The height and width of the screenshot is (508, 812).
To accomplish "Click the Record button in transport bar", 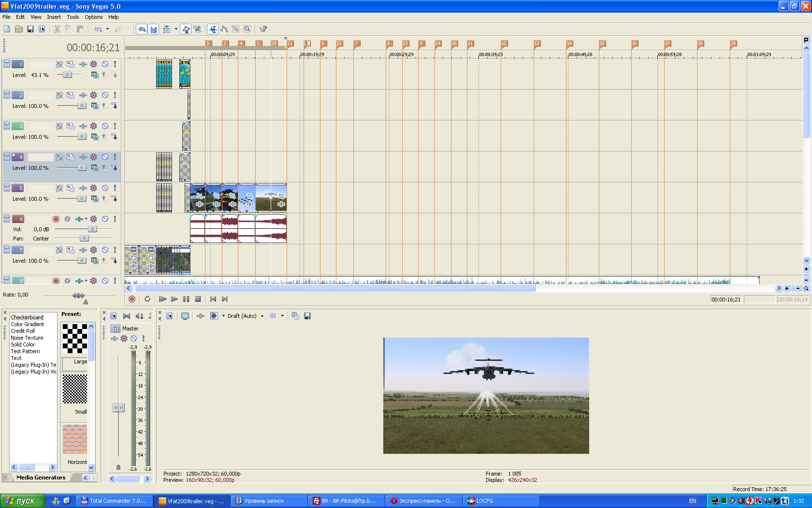I will (132, 299).
